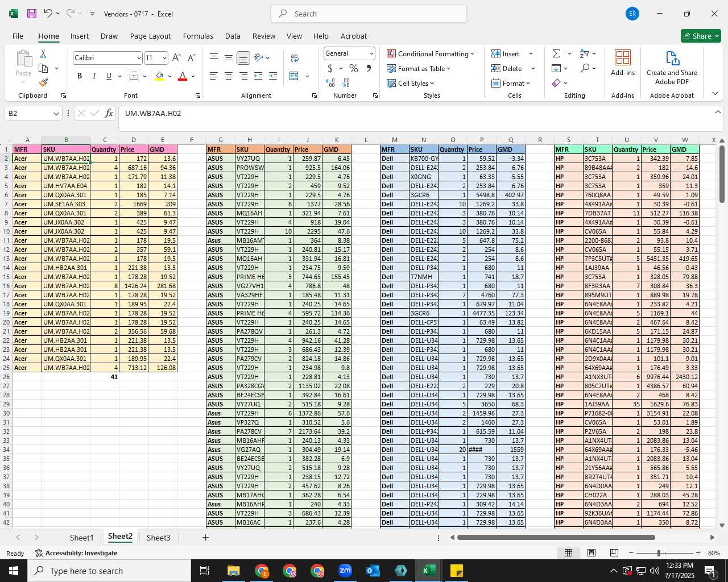Click Create and Share Adobe PDF

pyautogui.click(x=672, y=68)
